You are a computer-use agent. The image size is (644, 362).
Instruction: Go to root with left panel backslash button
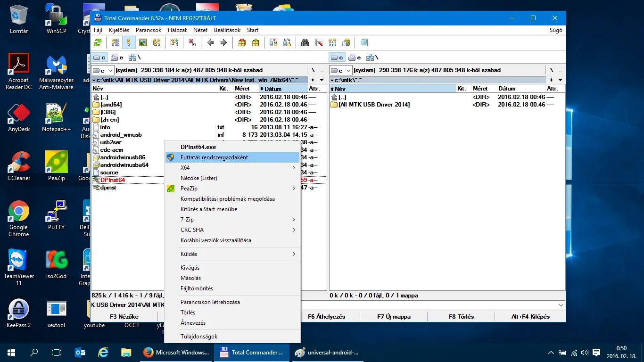[x=313, y=70]
